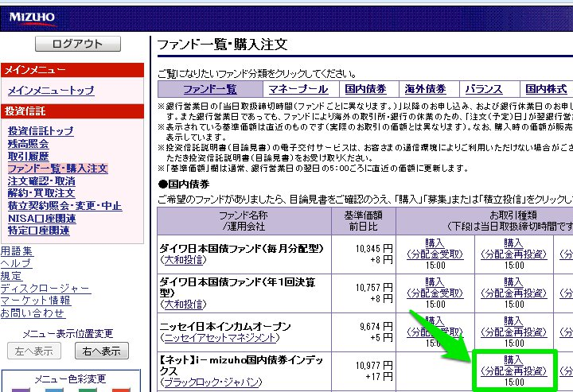Click 購入(分配金再投資) for i-mizuho国内債券インデックス
This screenshot has width=573, height=392.
tap(514, 366)
